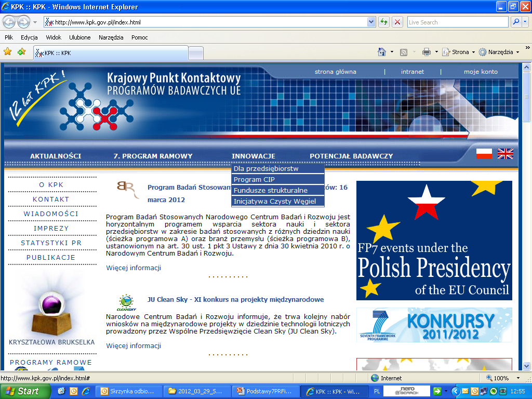Screen dimensions: 532x399
Task: Click the search magnifier button
Action: 516,22
